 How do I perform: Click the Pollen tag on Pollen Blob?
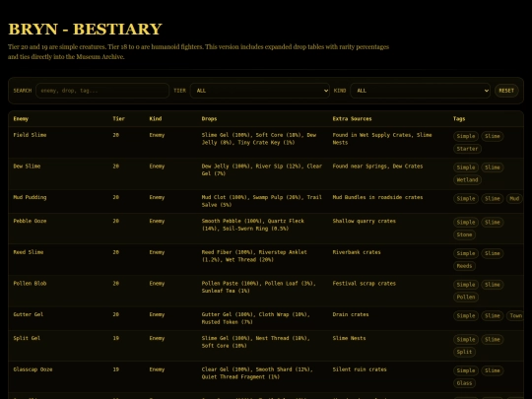tap(466, 298)
